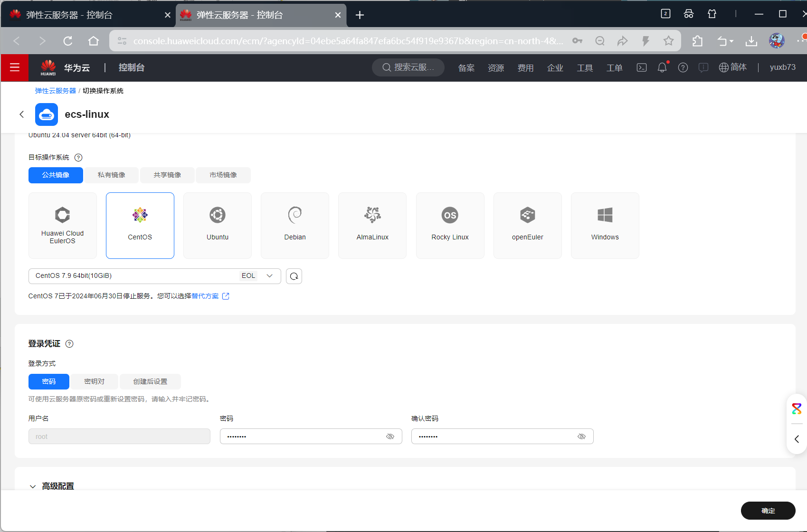Image resolution: width=807 pixels, height=532 pixels.
Task: Open the CloudShell terminal icon
Action: 642,67
